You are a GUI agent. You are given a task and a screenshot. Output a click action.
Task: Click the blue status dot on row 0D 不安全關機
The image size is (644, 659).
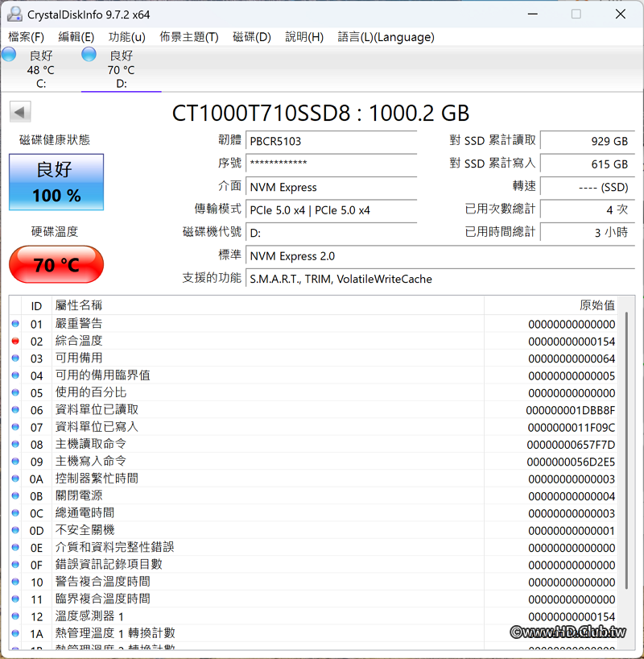pyautogui.click(x=15, y=530)
